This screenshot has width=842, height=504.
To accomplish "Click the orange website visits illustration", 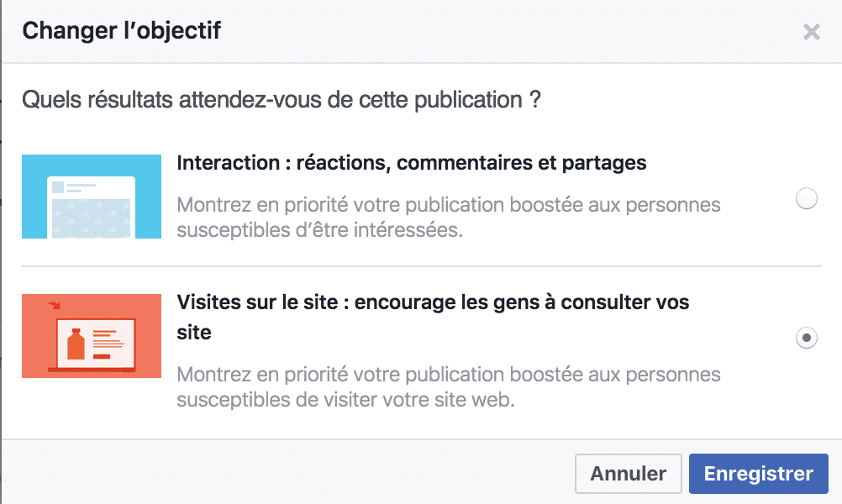I will click(92, 335).
